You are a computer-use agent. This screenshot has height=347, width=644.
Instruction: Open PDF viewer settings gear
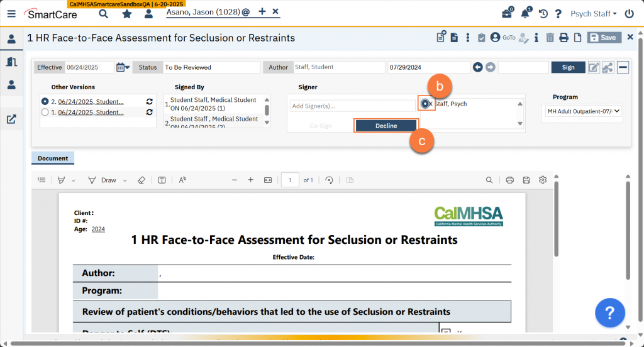(x=543, y=180)
